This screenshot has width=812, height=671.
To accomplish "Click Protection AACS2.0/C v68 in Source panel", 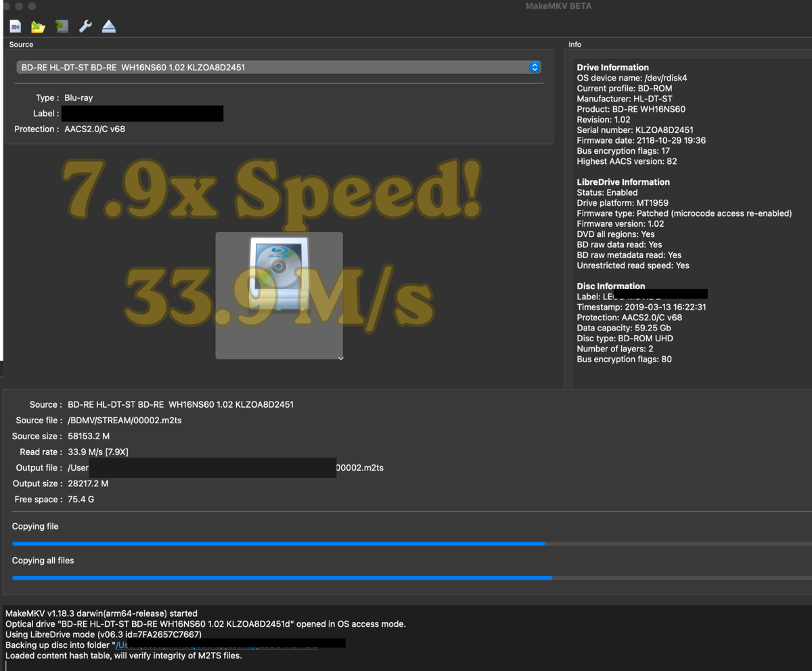I will tap(95, 129).
